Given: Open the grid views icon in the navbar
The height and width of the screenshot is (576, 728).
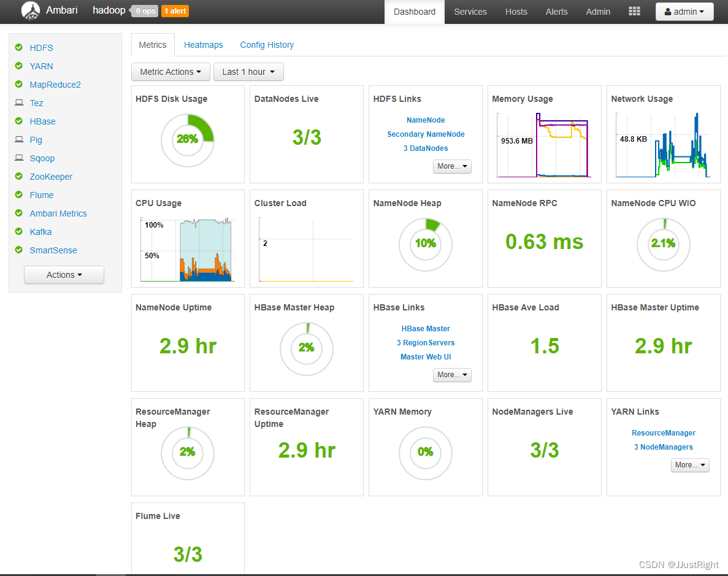Looking at the screenshot, I should coord(634,11).
